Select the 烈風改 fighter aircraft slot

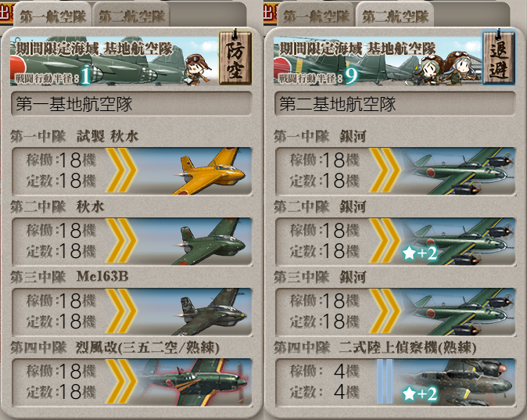[x=131, y=382]
